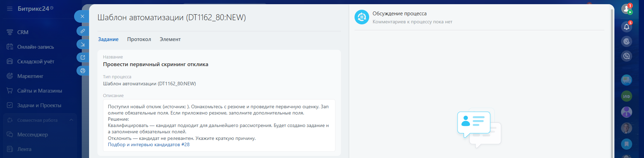Click the Складской учёт warehouse icon
The width and height of the screenshot is (644, 158).
[10, 61]
